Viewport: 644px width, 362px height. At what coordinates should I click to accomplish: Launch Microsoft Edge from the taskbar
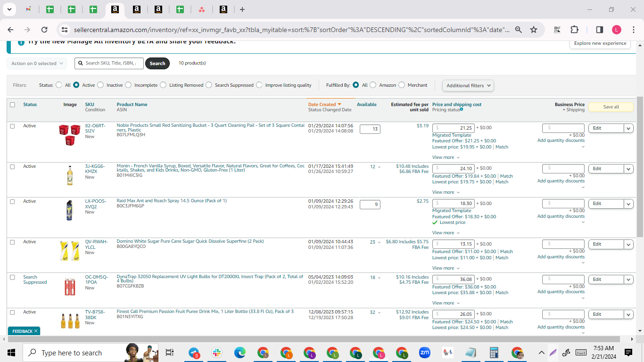(240, 353)
